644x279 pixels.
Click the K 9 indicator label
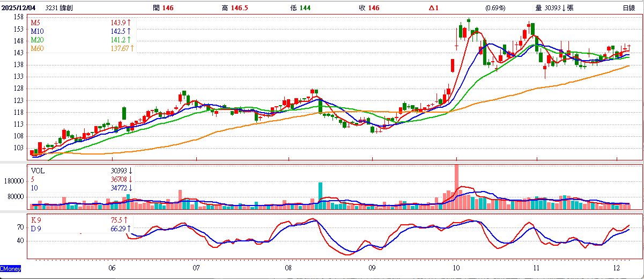point(36,220)
